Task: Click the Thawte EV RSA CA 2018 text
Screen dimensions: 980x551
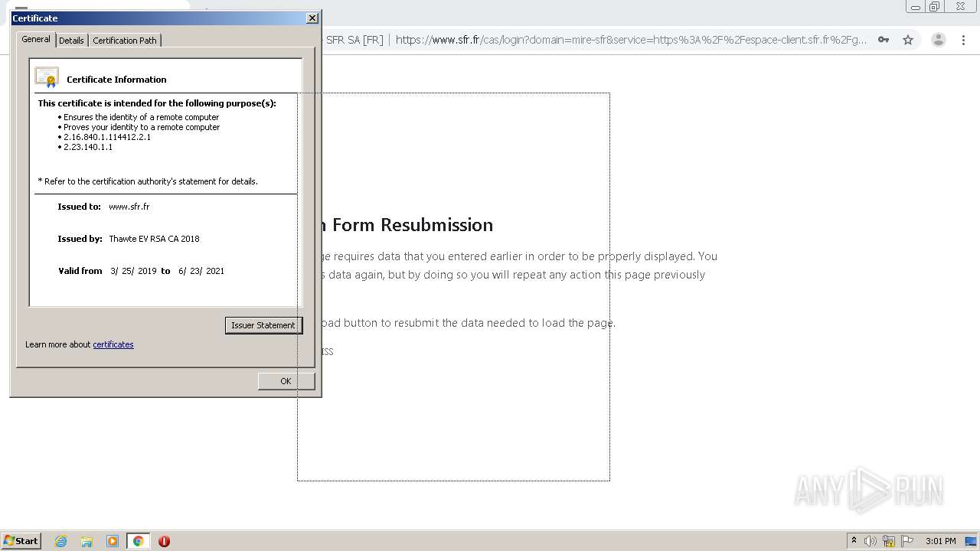Action: click(154, 239)
